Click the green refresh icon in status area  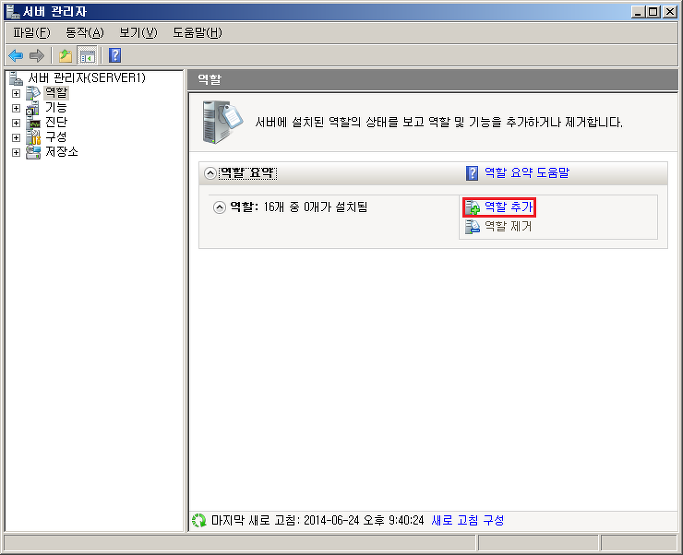click(x=199, y=520)
